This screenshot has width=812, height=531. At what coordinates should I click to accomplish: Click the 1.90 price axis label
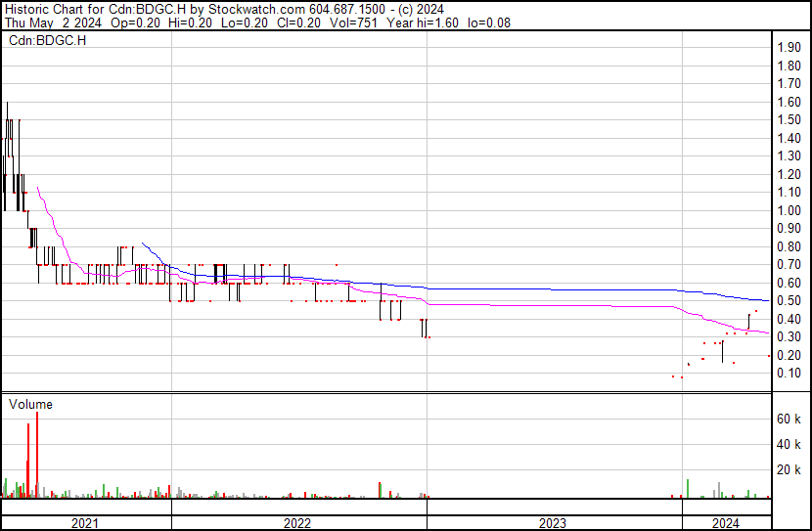(x=788, y=48)
